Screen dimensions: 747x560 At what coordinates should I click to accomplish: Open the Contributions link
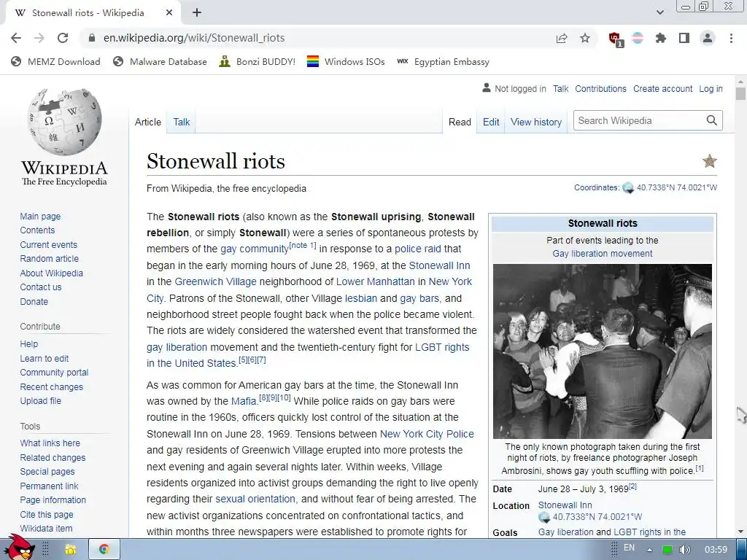click(x=600, y=88)
